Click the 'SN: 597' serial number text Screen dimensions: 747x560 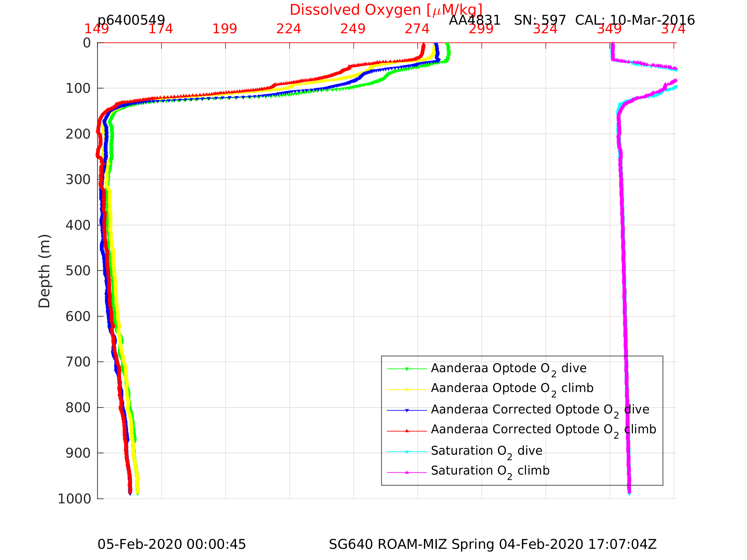click(x=540, y=20)
